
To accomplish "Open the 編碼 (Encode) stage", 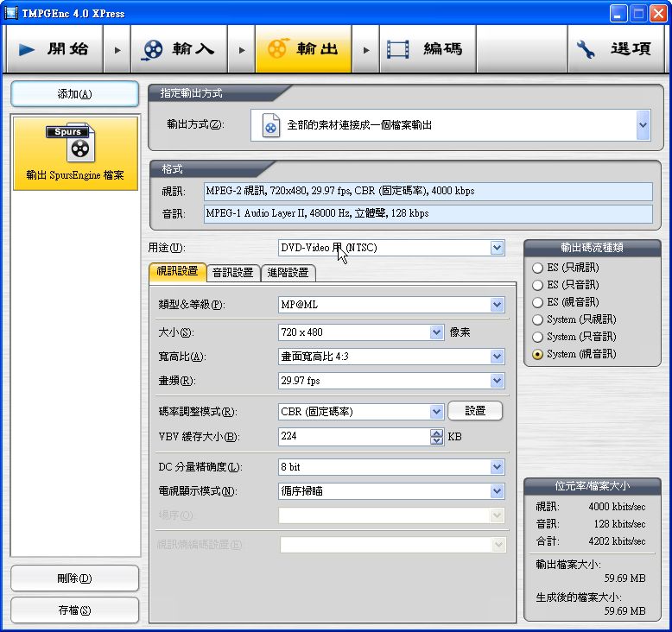I will tap(428, 49).
